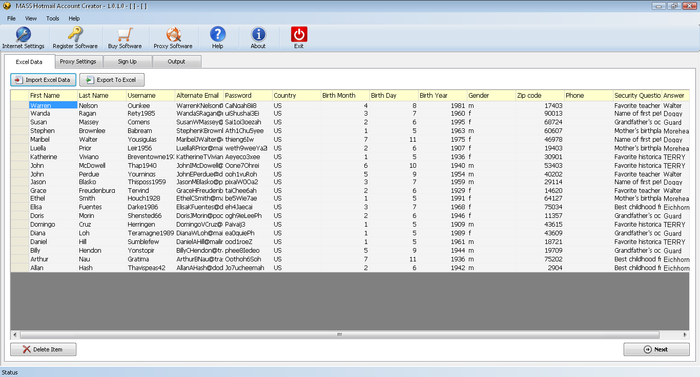
Task: Switch to the Excel Data tab
Action: (29, 62)
